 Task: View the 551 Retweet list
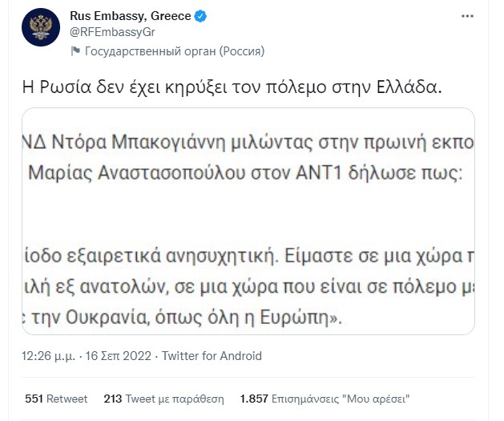pyautogui.click(x=56, y=399)
